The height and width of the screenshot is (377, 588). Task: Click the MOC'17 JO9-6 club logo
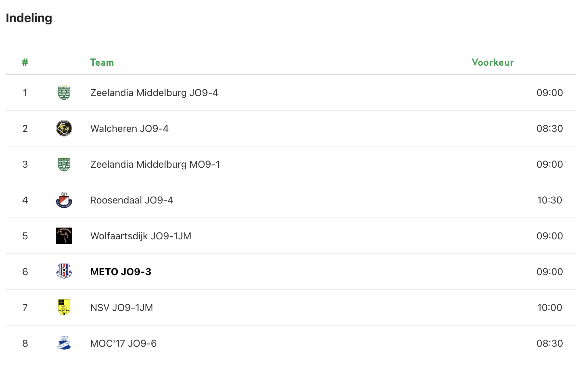[64, 343]
